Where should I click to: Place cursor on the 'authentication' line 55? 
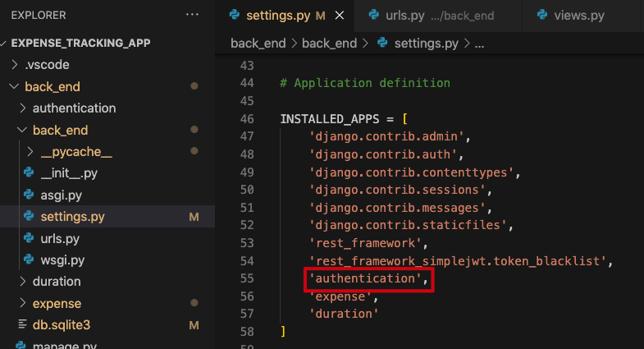(x=367, y=279)
